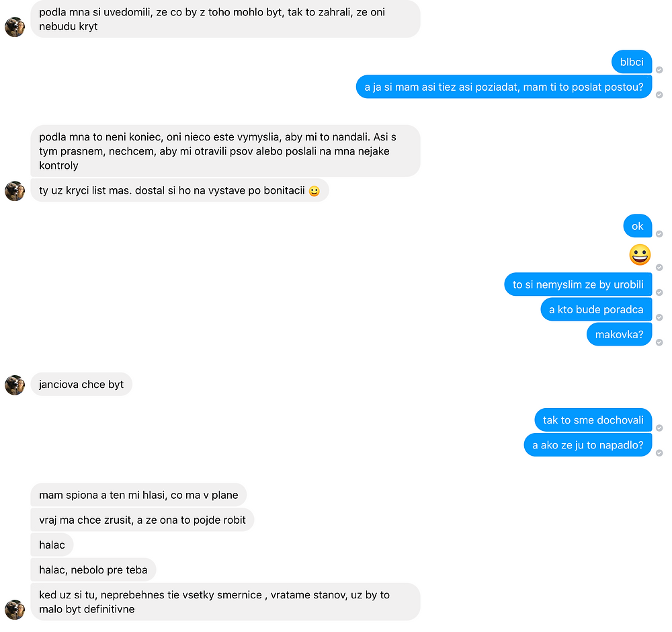Screen dimensions: 672x632
Task: Click the 'to si nemyslim ze by urobili' message
Action: pyautogui.click(x=578, y=284)
